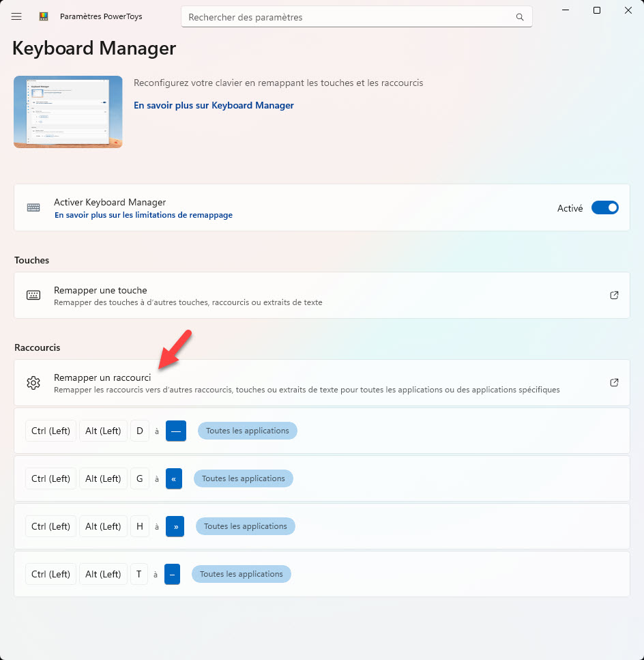Click the search magnifier icon
This screenshot has width=644, height=660.
[x=519, y=17]
